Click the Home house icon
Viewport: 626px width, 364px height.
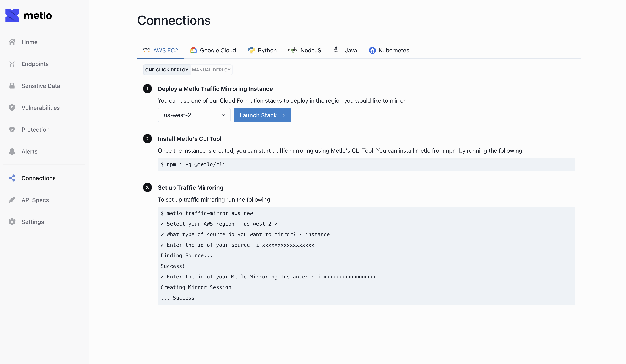tap(12, 42)
